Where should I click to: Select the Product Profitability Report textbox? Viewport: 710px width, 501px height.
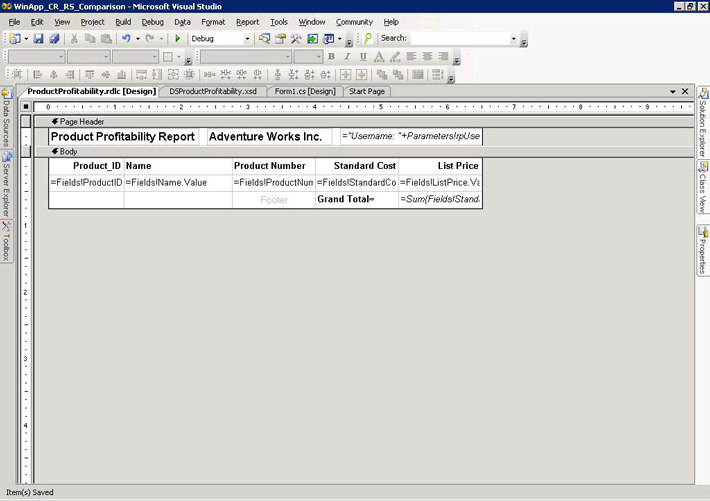pos(123,136)
